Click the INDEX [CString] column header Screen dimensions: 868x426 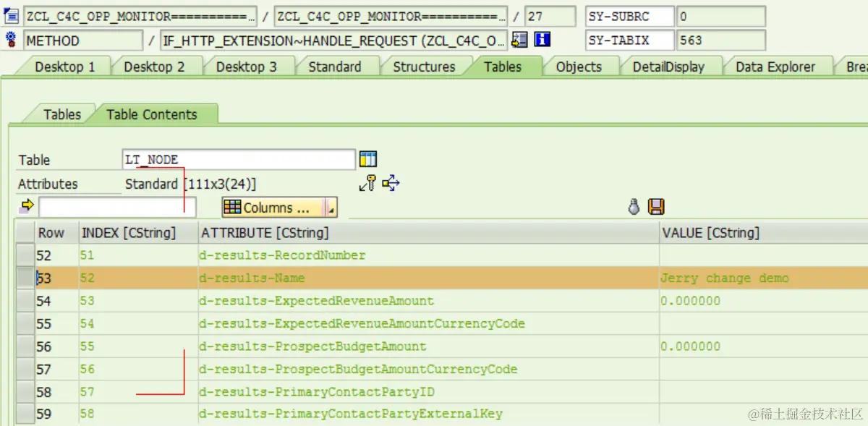pos(138,233)
